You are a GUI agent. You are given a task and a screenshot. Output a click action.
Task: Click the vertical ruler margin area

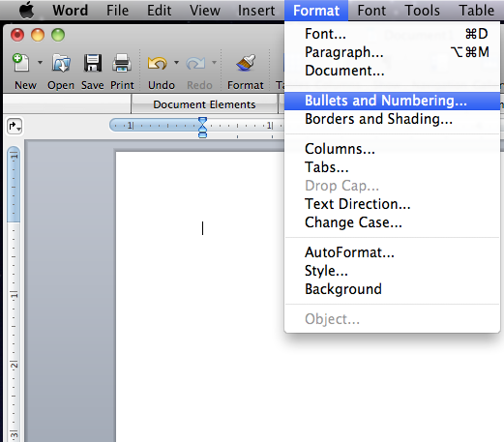click(x=14, y=185)
